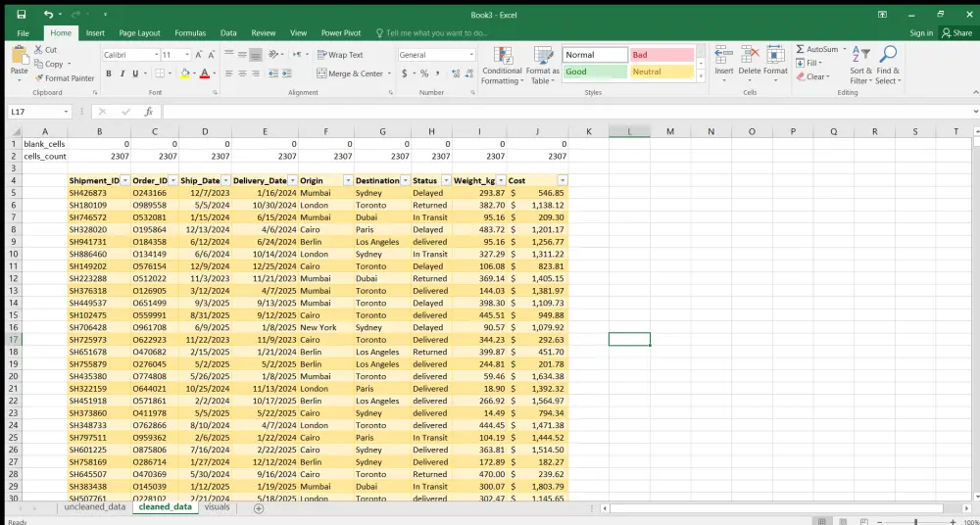This screenshot has height=525, width=980.
Task: Switch to visuals sheet tab
Action: 217,506
